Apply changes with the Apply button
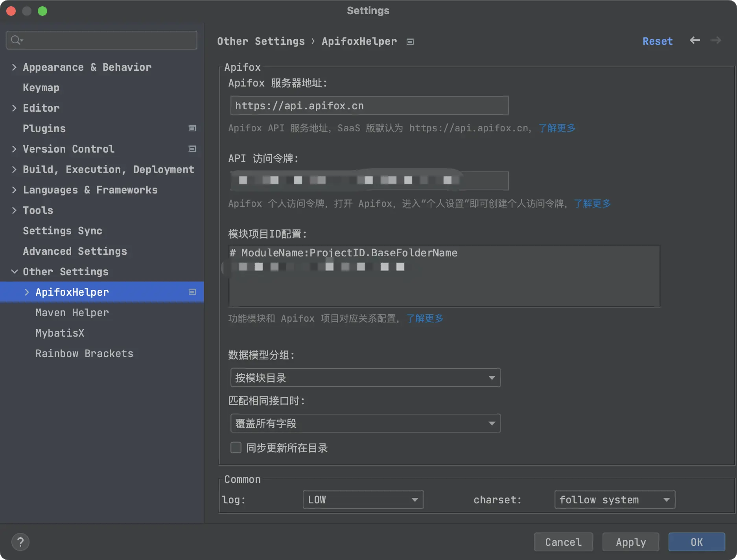Screen dimensions: 737x560 pos(630,542)
